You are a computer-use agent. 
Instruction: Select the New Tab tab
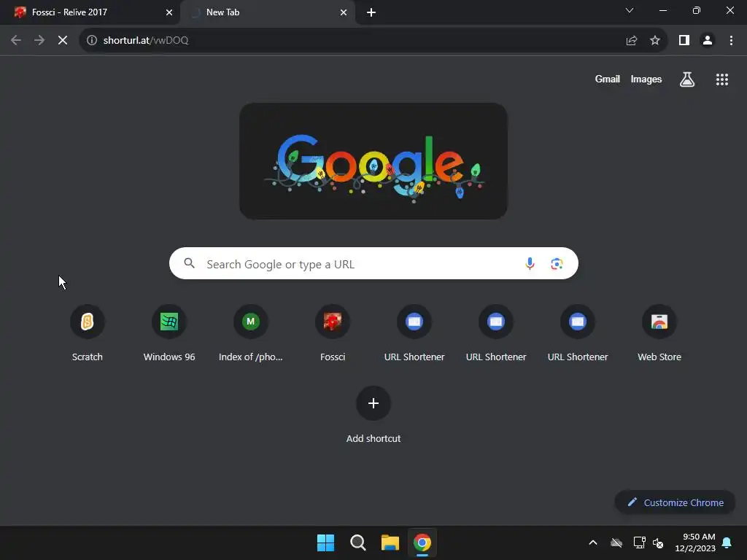[x=268, y=12]
